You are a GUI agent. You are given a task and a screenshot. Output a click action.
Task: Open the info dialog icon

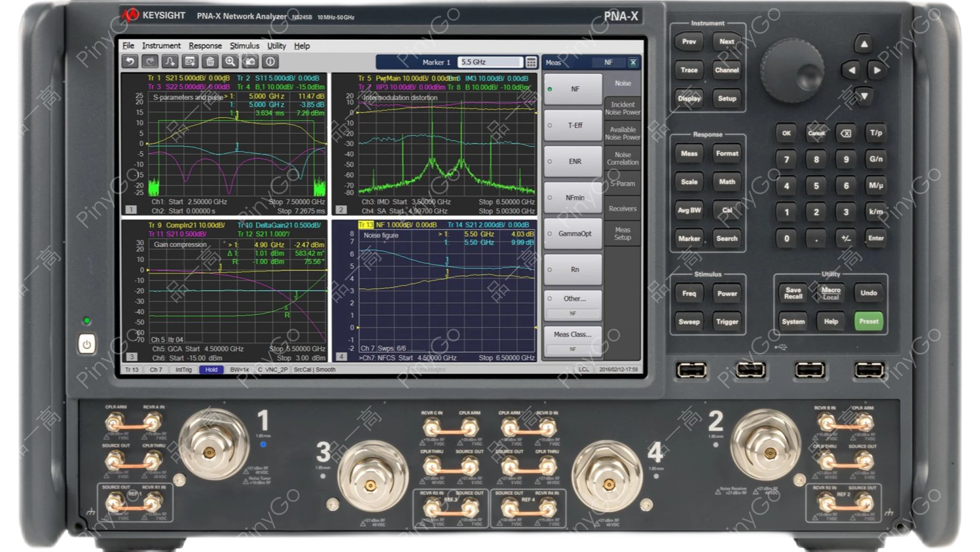pos(270,61)
